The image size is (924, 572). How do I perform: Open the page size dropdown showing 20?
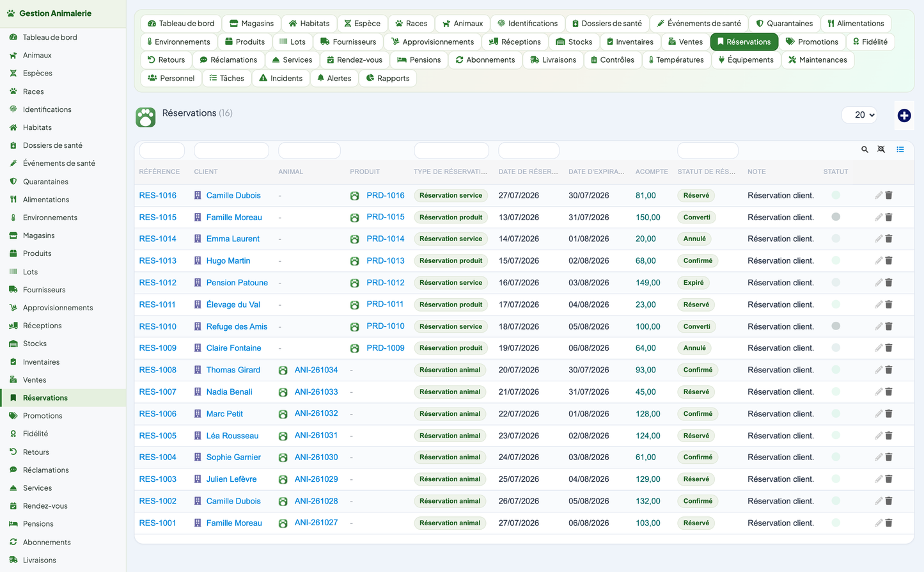[x=859, y=115]
